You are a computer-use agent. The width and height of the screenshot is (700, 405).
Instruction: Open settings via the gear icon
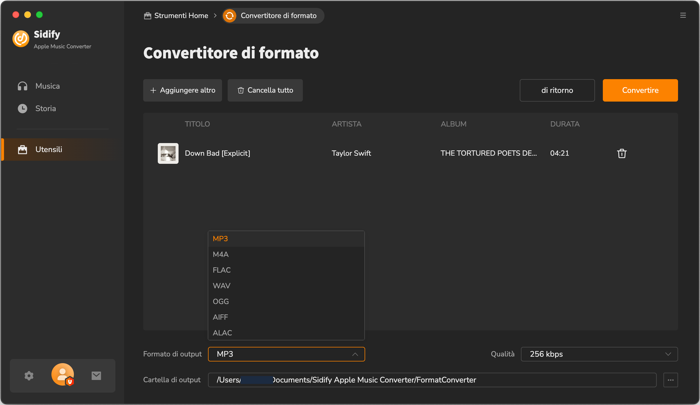coord(29,376)
